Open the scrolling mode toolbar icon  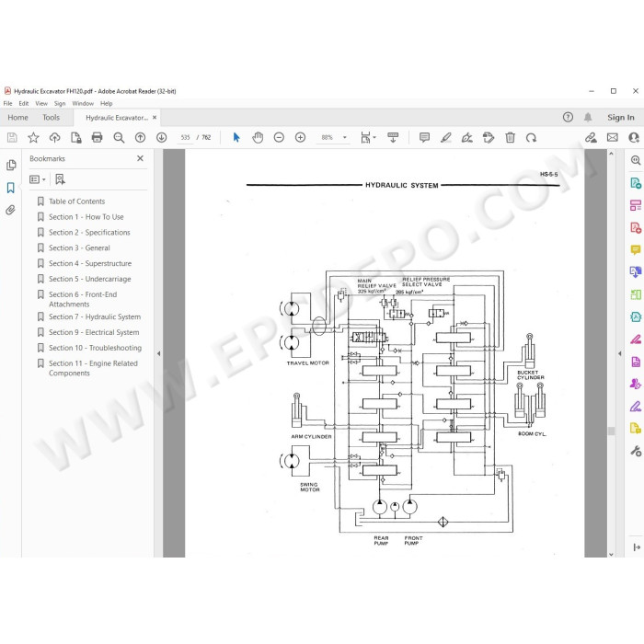[x=393, y=138]
